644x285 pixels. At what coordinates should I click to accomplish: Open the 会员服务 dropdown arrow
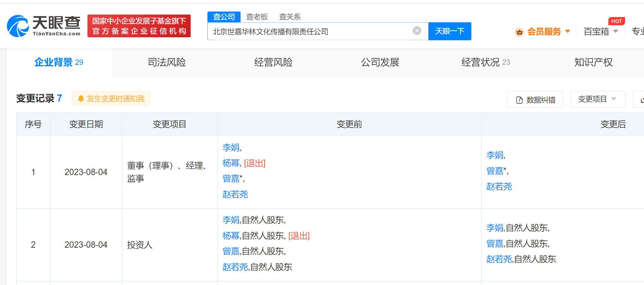click(x=568, y=31)
